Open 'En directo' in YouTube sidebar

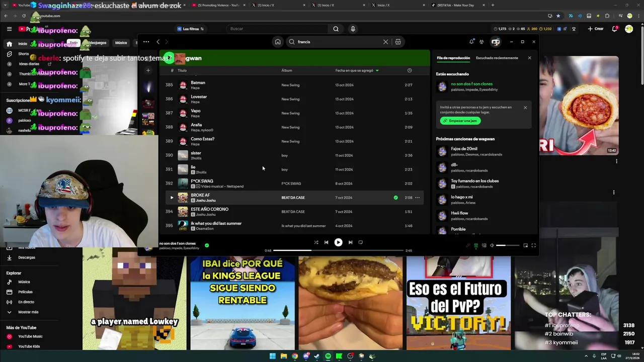click(26, 302)
